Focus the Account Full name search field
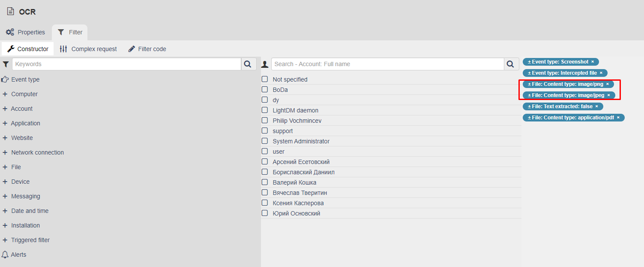Image resolution: width=644 pixels, height=267 pixels. point(387,64)
